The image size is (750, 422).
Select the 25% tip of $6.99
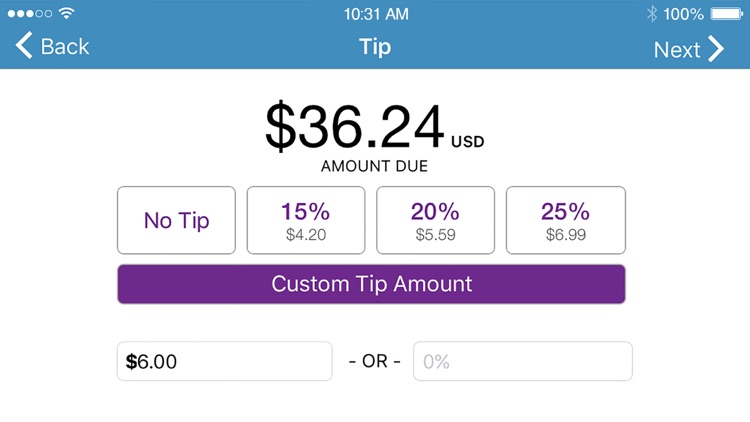point(565,220)
